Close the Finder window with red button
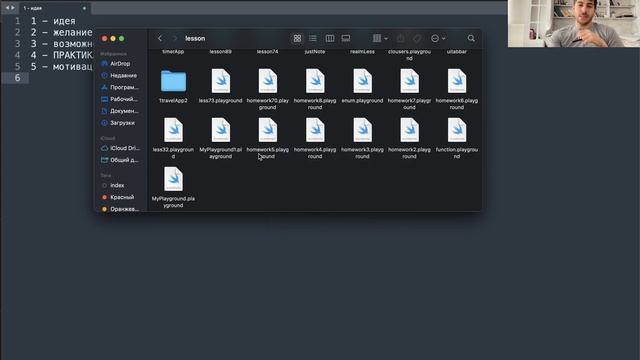 (x=104, y=38)
